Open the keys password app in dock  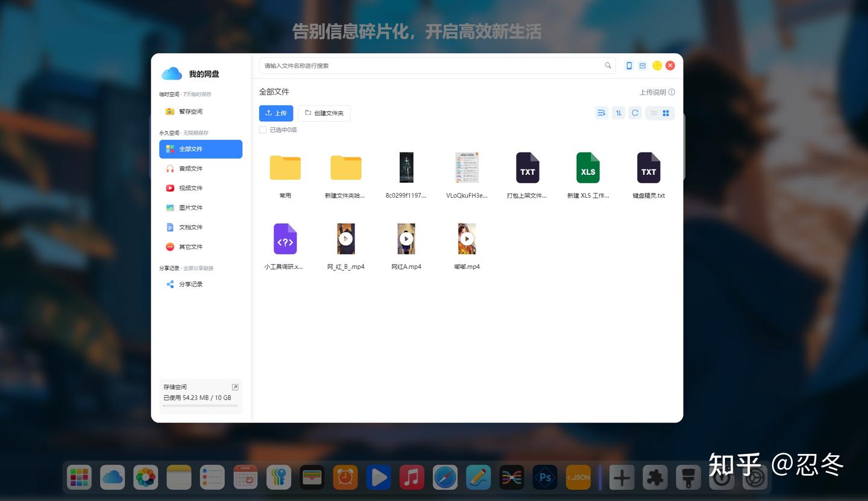click(x=279, y=477)
